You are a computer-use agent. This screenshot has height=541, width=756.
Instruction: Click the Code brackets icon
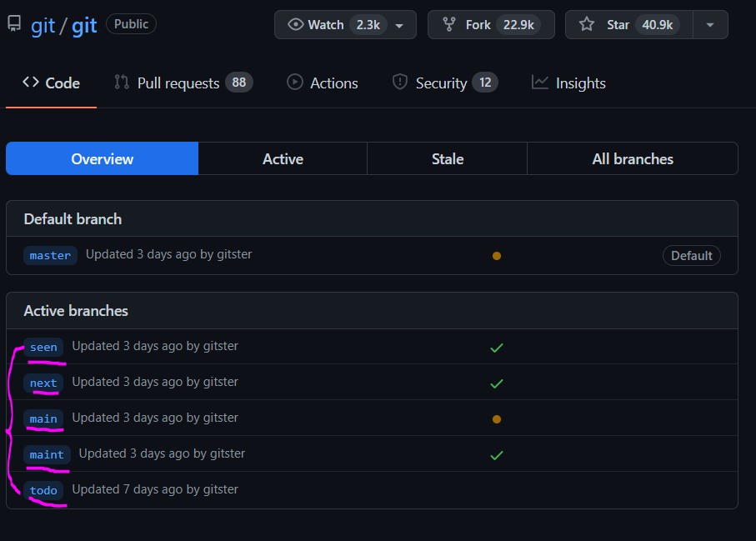click(x=31, y=82)
